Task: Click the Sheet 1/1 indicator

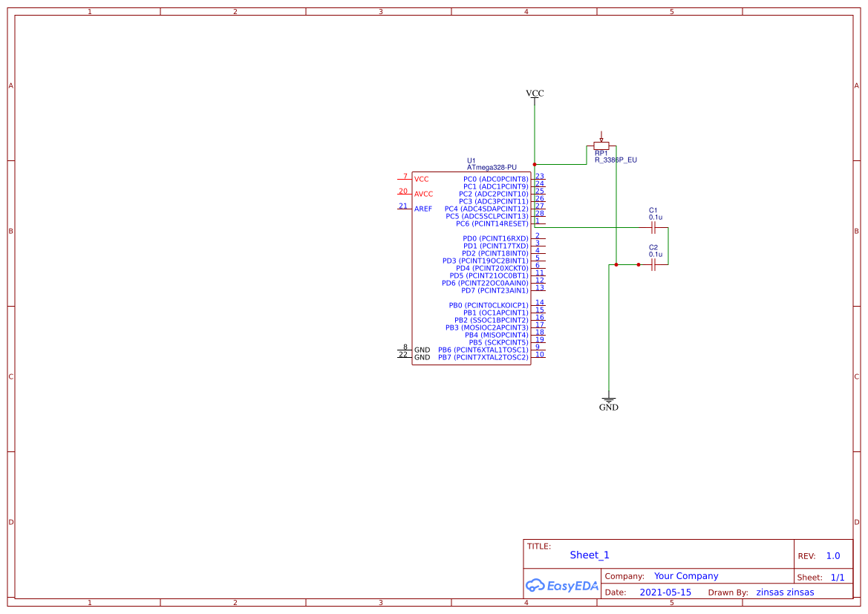Action: [838, 577]
